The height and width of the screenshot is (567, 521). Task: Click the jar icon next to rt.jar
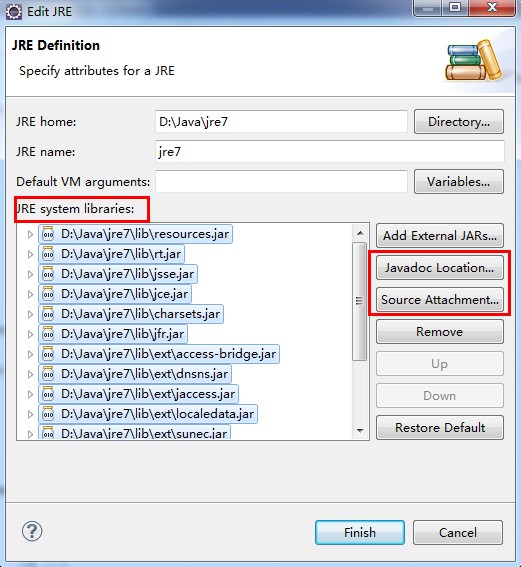coord(48,254)
